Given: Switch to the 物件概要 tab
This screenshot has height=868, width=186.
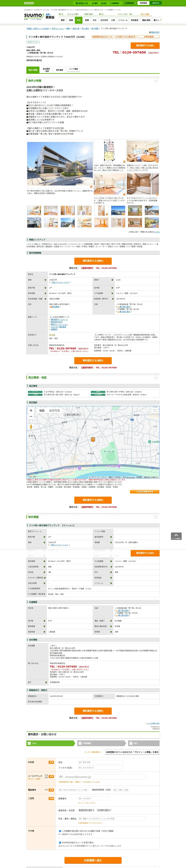Looking at the screenshot, I should point(60,70).
